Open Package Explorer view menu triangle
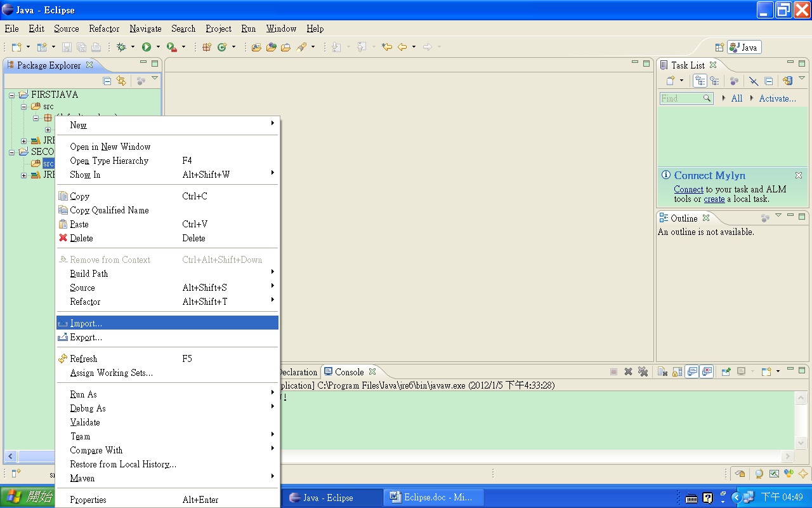Viewport: 812px width, 508px height. 154,78
